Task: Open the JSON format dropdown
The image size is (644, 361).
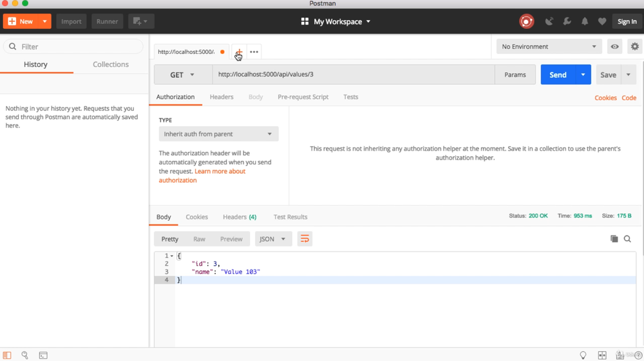Action: click(272, 239)
